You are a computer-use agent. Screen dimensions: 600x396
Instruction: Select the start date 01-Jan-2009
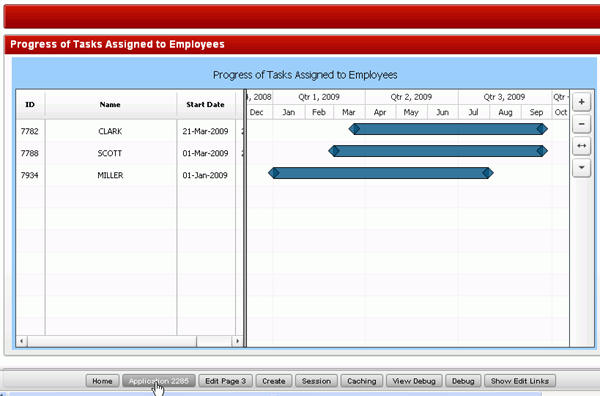pos(205,175)
